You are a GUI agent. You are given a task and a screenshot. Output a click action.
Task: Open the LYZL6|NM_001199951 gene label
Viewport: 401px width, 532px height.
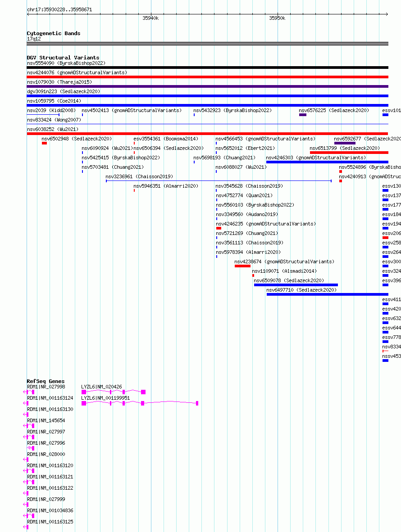tap(105, 398)
